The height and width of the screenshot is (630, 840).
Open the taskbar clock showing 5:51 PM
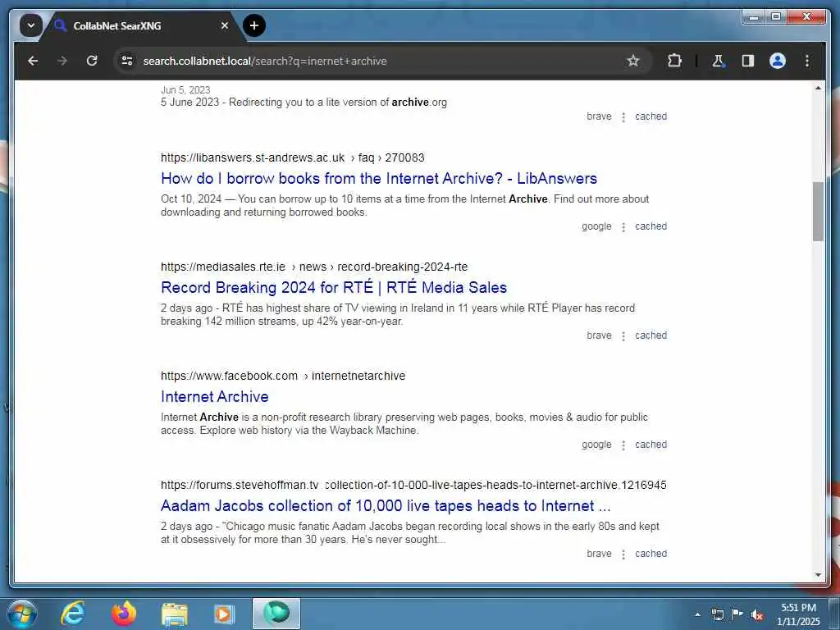797,614
